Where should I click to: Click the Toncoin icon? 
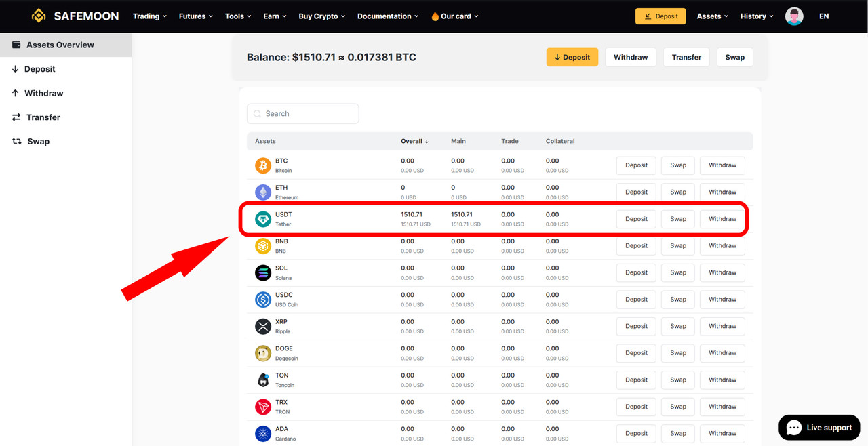pyautogui.click(x=263, y=380)
